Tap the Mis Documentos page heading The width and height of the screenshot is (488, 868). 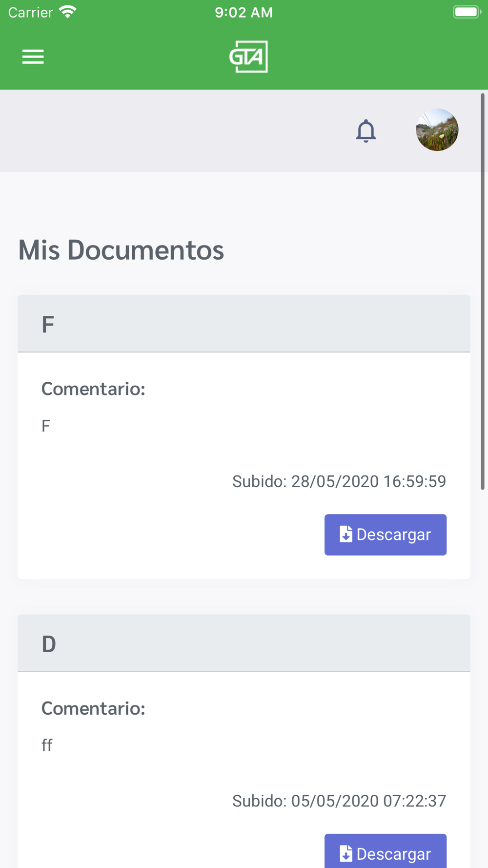(x=121, y=250)
